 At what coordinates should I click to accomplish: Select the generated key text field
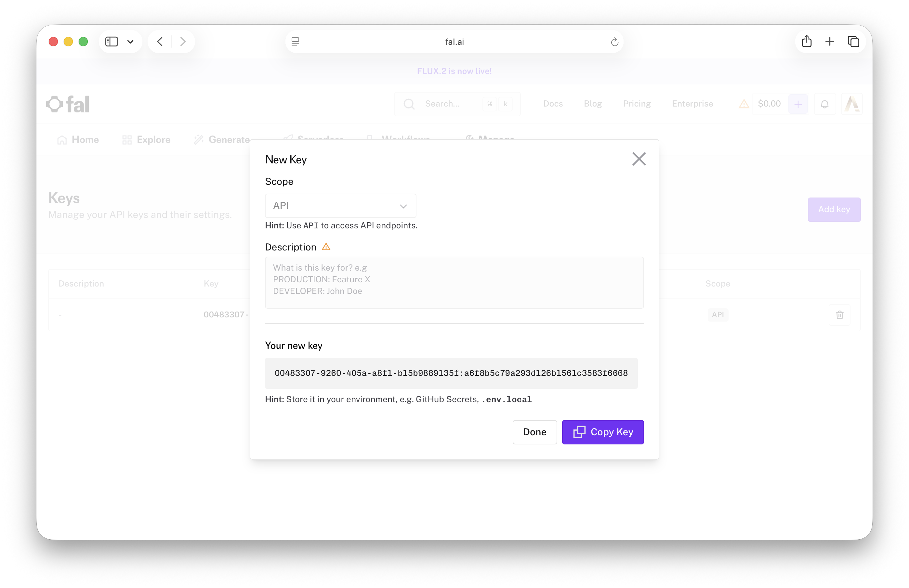[x=451, y=373]
